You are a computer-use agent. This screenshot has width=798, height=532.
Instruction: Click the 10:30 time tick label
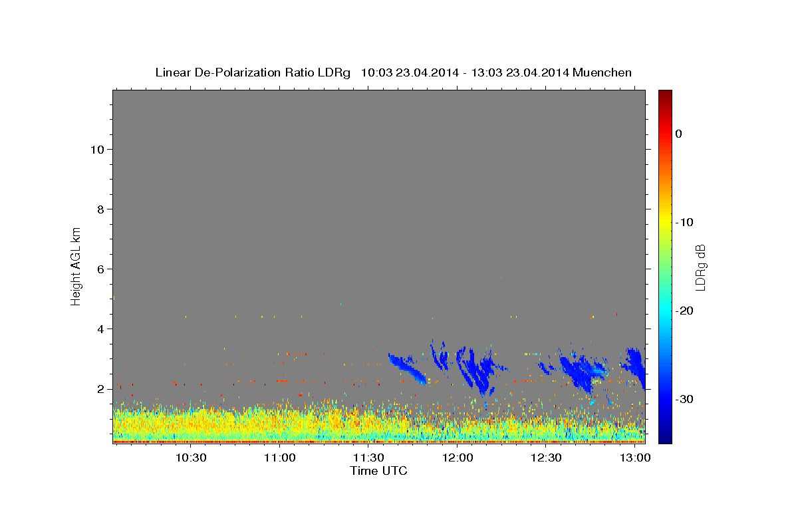(190, 458)
